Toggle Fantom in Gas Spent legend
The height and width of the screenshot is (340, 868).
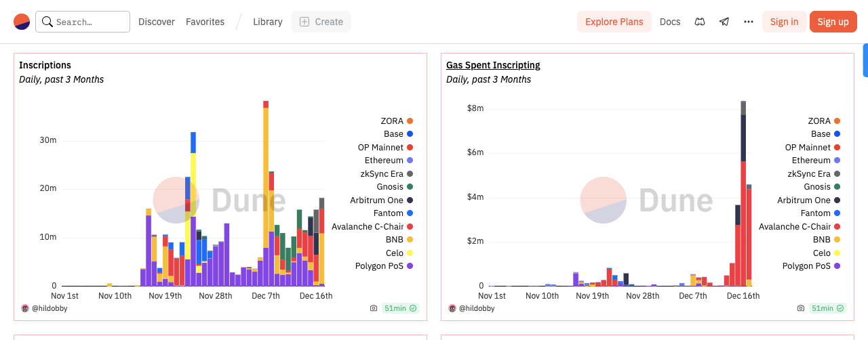pyautogui.click(x=821, y=213)
